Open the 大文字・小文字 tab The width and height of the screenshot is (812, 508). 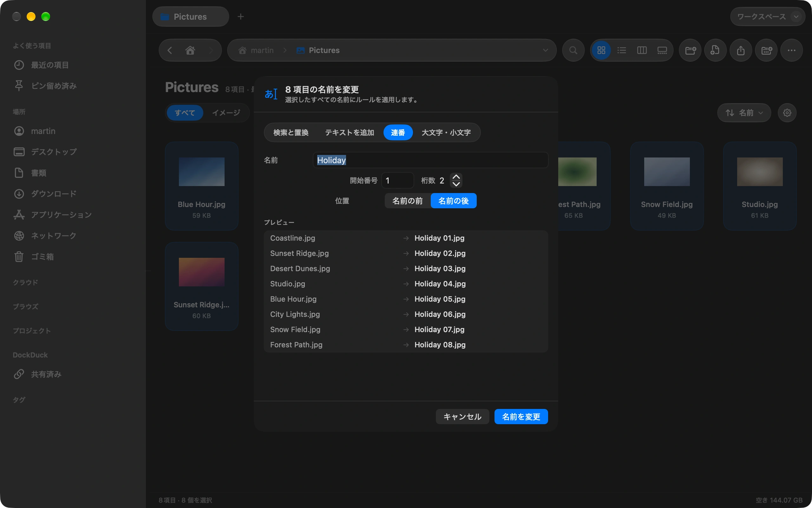[446, 133]
